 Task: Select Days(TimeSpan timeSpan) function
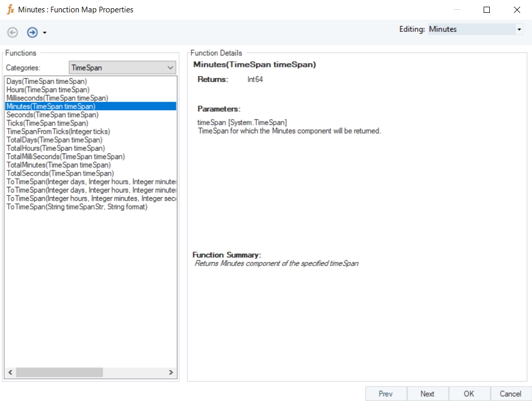(x=47, y=81)
